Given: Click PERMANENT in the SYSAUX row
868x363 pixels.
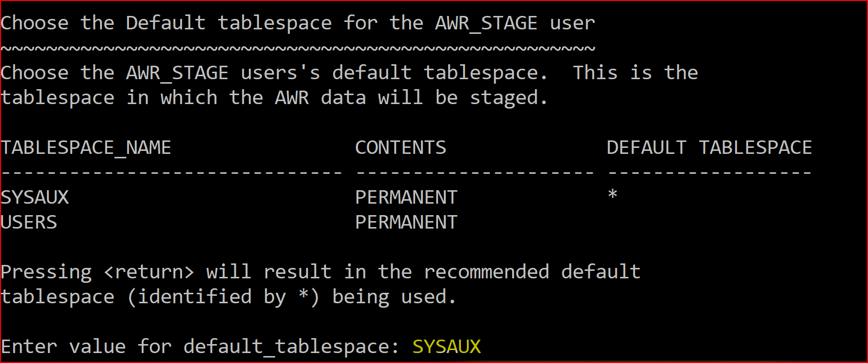Looking at the screenshot, I should point(406,198).
